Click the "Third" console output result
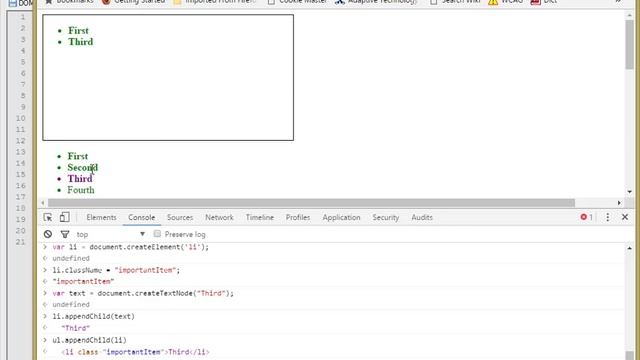 pos(76,328)
